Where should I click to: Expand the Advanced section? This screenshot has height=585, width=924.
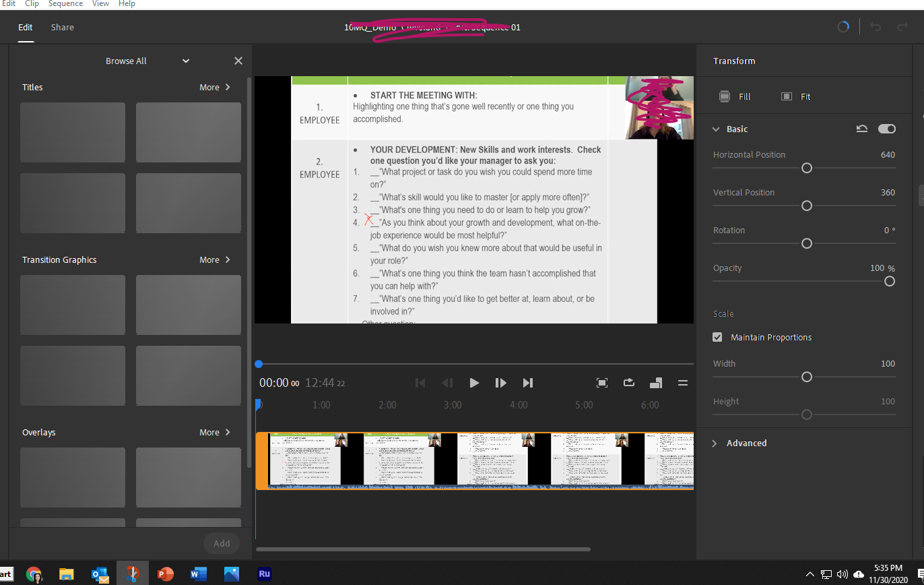point(715,443)
